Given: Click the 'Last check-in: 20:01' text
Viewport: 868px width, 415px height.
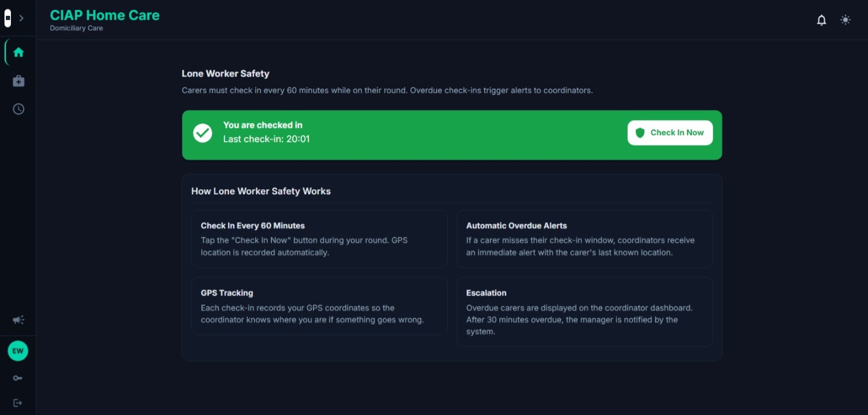Looking at the screenshot, I should pyautogui.click(x=266, y=139).
